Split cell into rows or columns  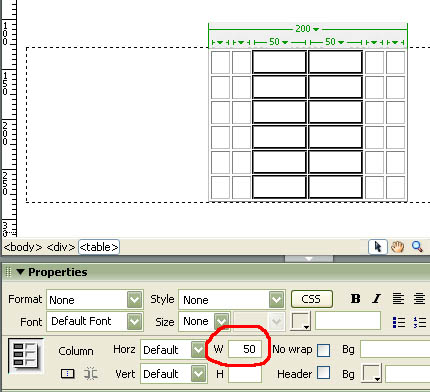coord(90,374)
